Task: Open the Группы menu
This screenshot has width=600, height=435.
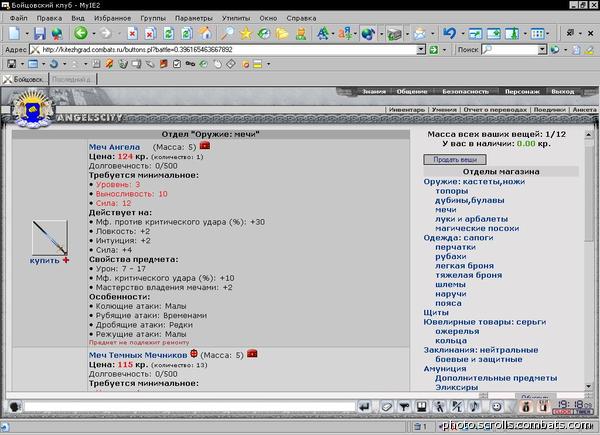Action: (x=153, y=18)
